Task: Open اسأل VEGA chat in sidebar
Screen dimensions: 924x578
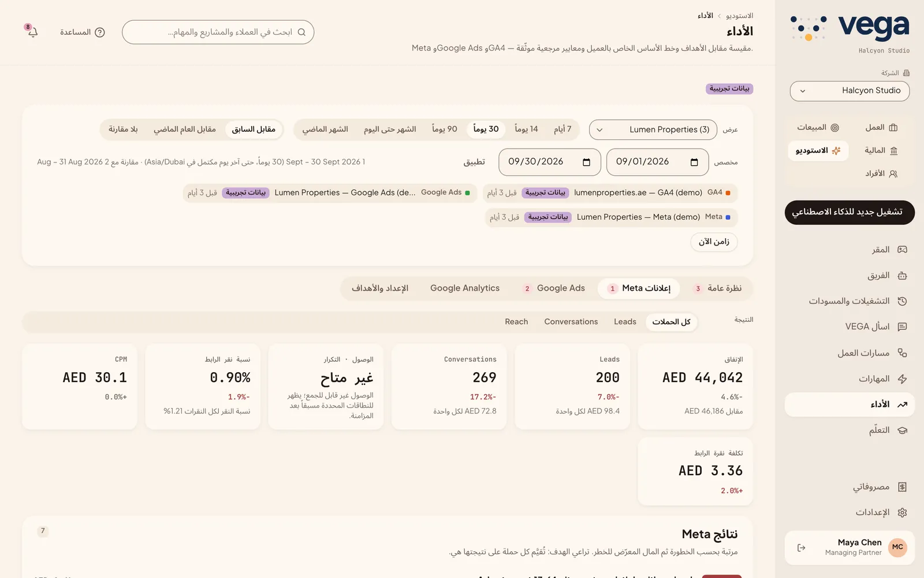Action: (849, 327)
